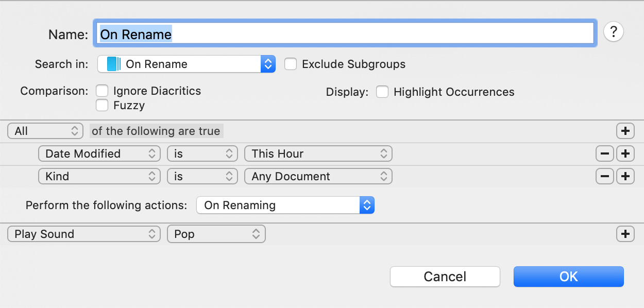
Task: Click the Cancel button
Action: click(x=445, y=277)
